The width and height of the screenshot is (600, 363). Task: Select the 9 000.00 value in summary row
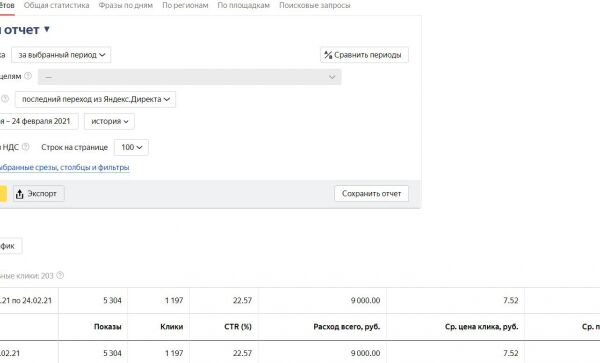click(x=365, y=301)
